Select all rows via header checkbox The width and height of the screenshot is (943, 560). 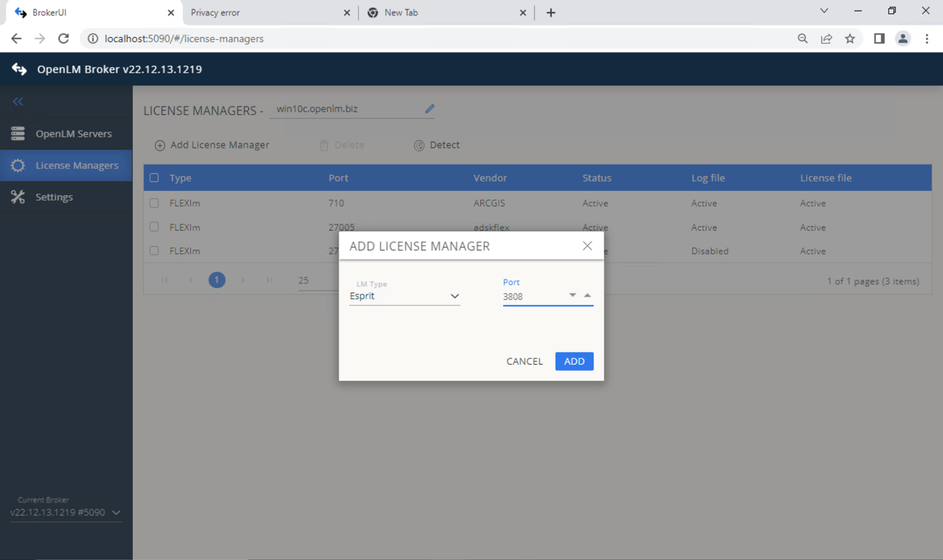tap(154, 177)
